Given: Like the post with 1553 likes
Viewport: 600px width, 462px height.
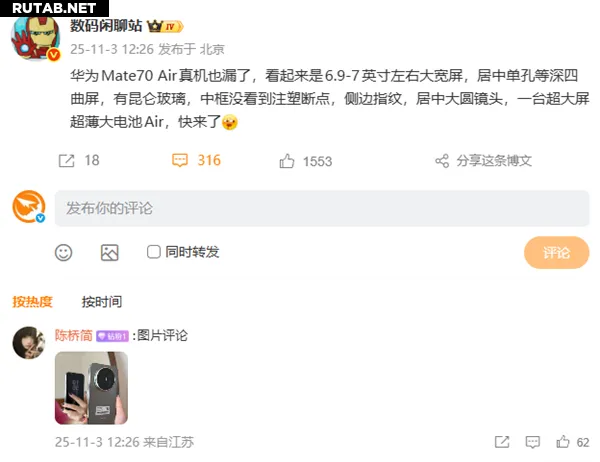Looking at the screenshot, I should [x=287, y=161].
